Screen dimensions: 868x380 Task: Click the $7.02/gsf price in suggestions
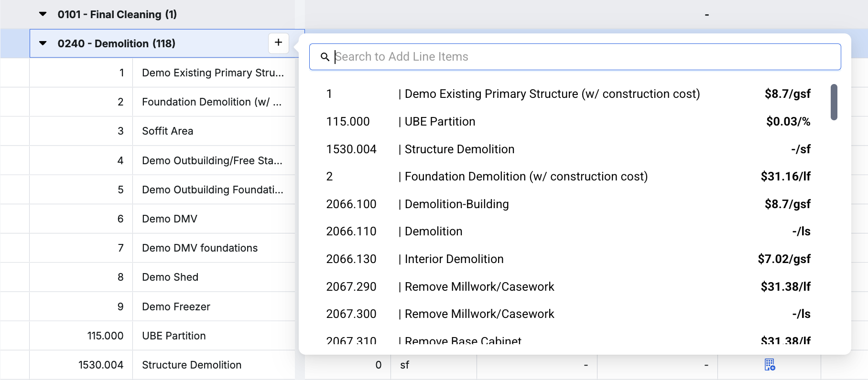pyautogui.click(x=784, y=259)
